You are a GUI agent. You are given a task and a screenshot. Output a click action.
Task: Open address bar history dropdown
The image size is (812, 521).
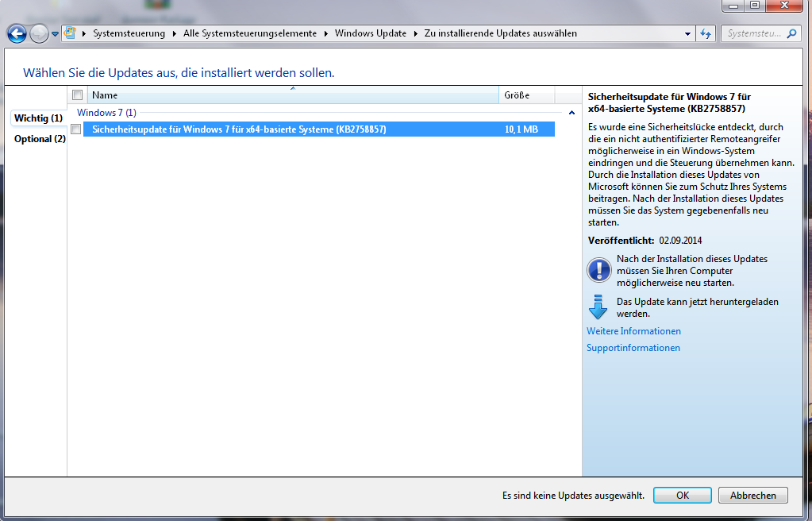[x=687, y=33]
